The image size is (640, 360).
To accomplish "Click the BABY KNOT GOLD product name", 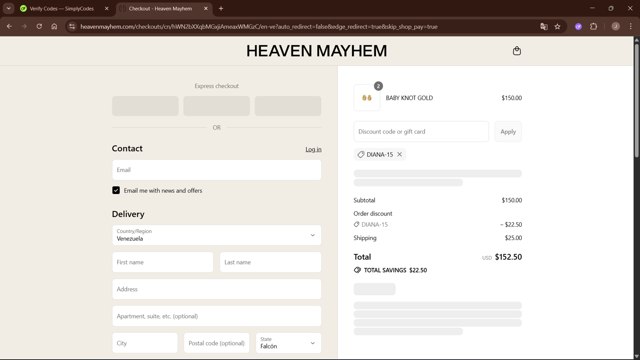I will coord(409,98).
